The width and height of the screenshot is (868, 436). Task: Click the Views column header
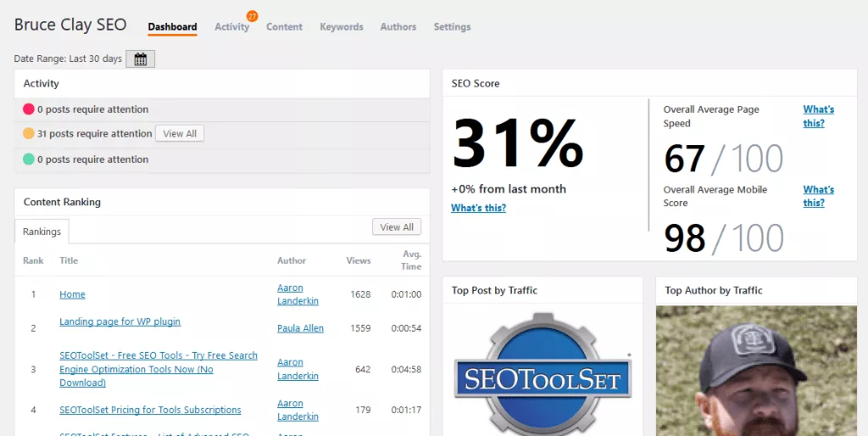359,260
